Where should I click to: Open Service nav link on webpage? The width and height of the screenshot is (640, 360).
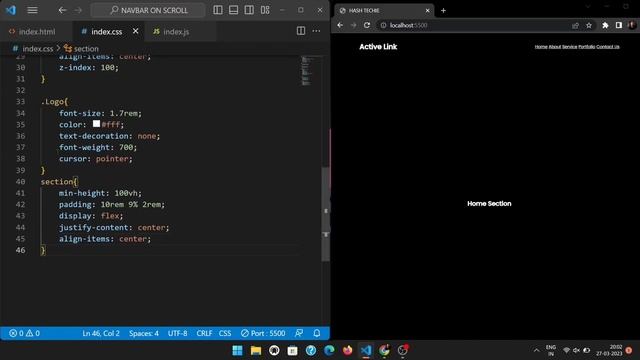569,47
